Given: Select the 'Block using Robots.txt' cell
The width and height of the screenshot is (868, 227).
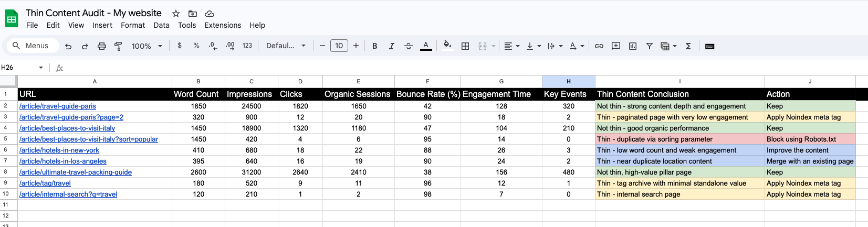Looking at the screenshot, I should [x=810, y=139].
